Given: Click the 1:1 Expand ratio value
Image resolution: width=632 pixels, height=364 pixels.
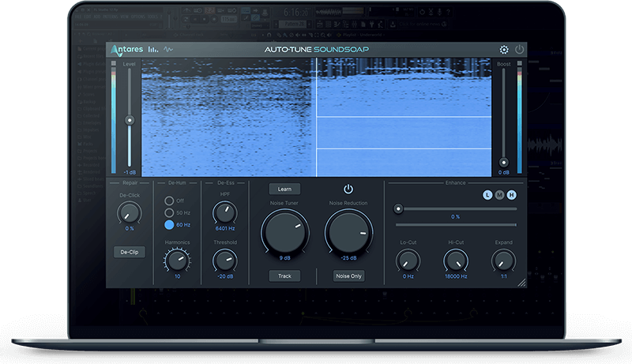Looking at the screenshot, I should [504, 276].
